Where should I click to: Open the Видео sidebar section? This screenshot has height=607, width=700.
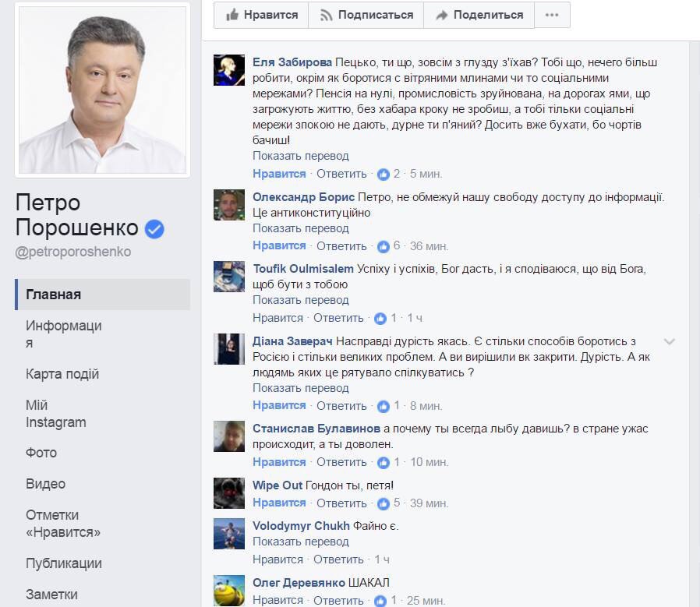[45, 484]
